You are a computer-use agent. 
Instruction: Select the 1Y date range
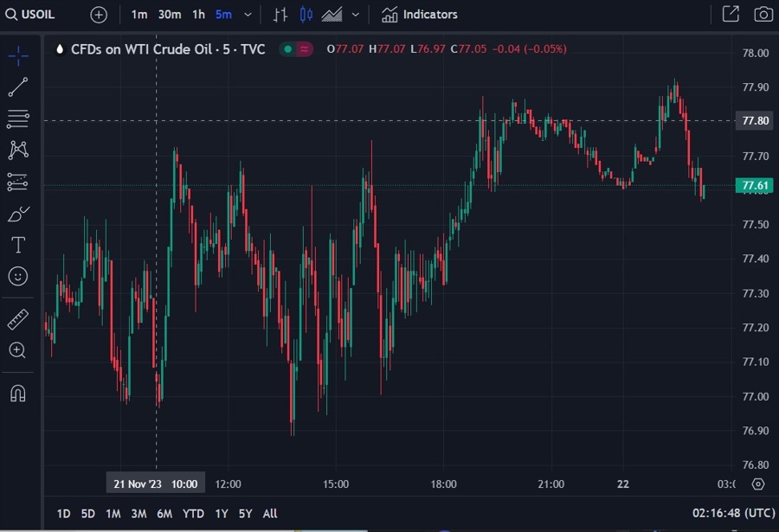point(222,514)
